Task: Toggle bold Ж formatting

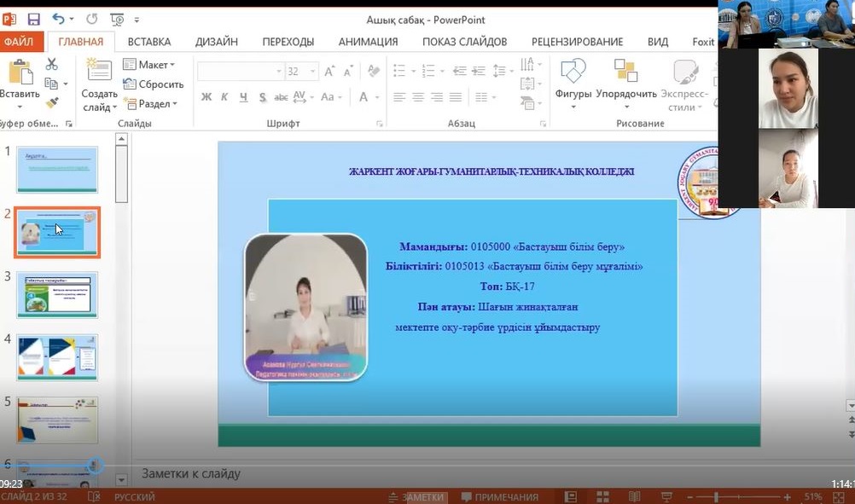Action: [206, 97]
